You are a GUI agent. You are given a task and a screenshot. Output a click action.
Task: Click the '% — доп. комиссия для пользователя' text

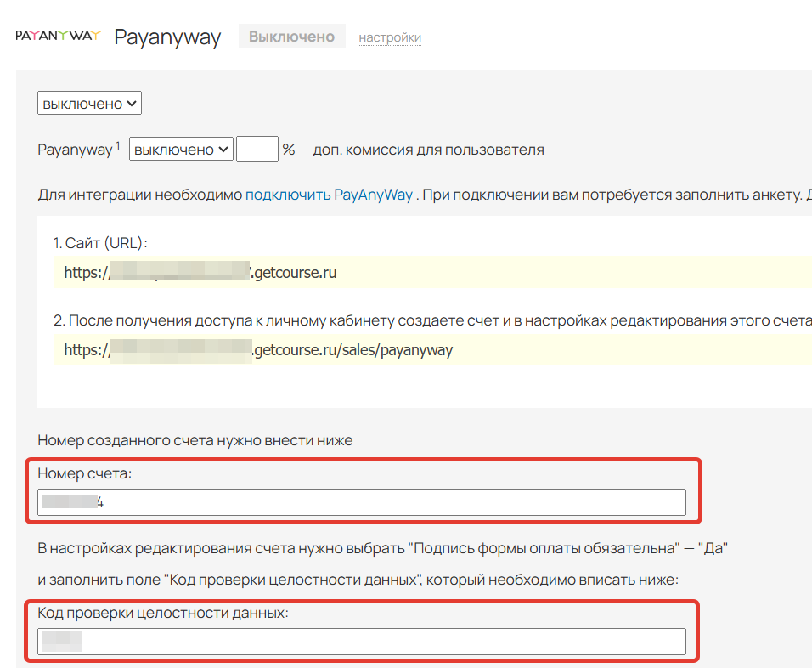(x=414, y=150)
